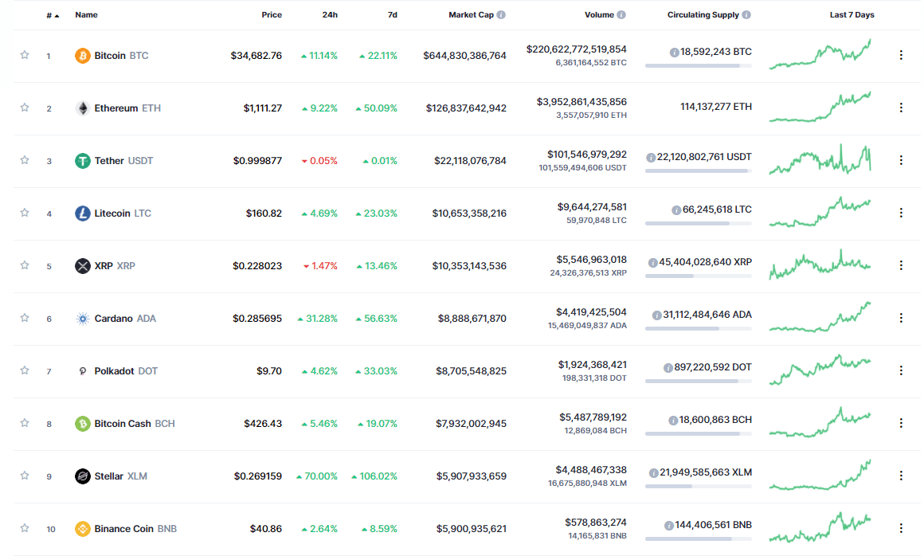Open the three-dot menu for Ethereum
The height and width of the screenshot is (560, 924).
[x=901, y=108]
